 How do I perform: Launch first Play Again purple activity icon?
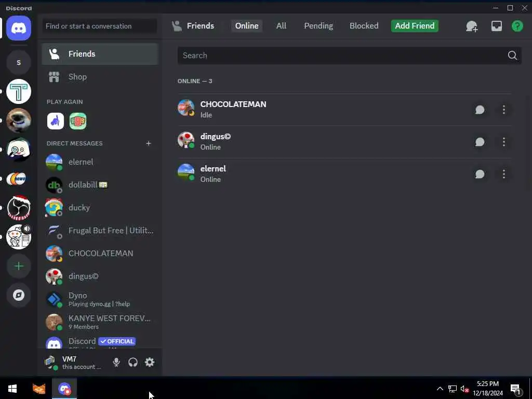(x=55, y=121)
